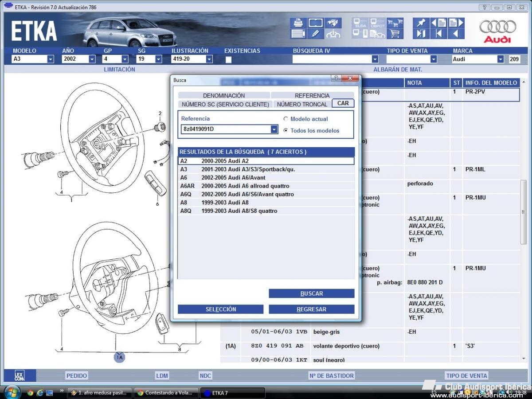The width and height of the screenshot is (532, 399).
Task: Switch to the REFERENCIA tab
Action: pos(312,95)
